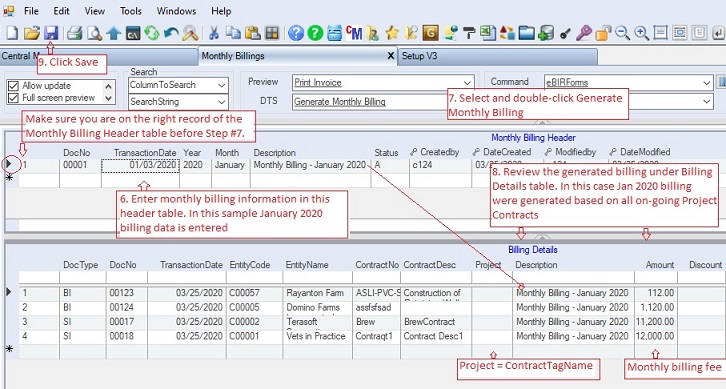Click the green circular Refresh icon
The width and height of the screenshot is (726, 389).
(151, 33)
